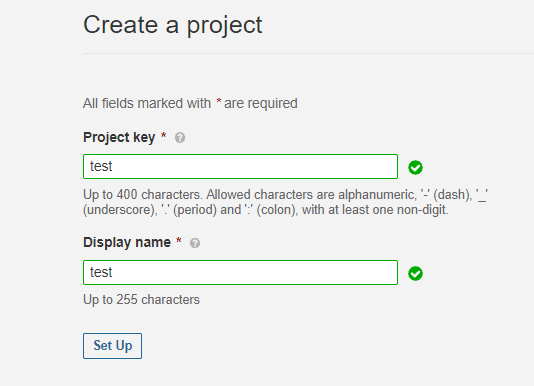Place cursor on 'test' in Project key field
534x386 pixels.
(x=101, y=167)
